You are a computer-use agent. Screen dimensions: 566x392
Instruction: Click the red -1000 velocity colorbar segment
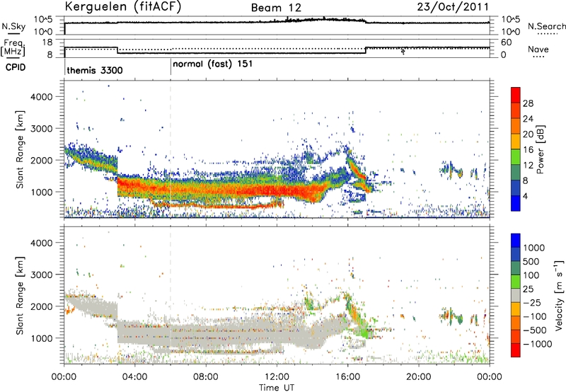pos(516,350)
